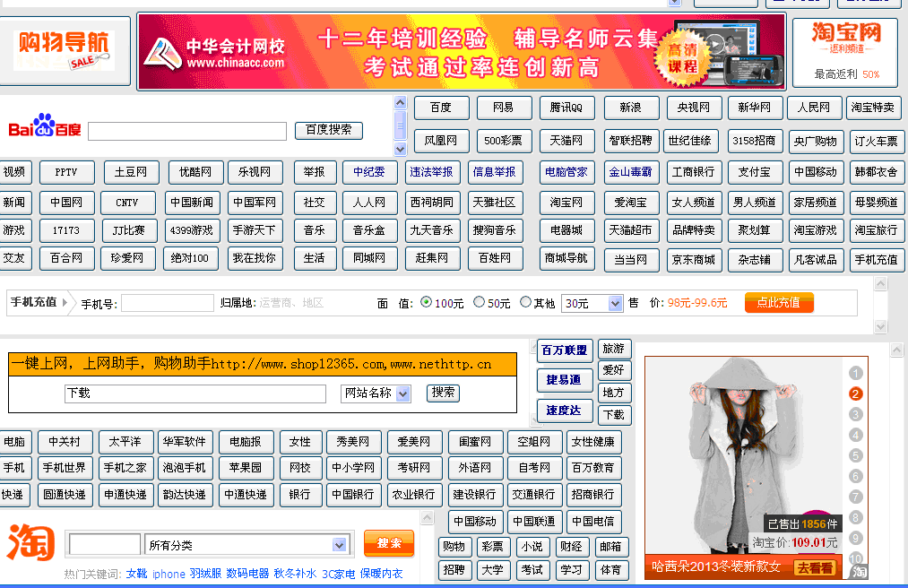
Task: Open the 网站名称 dropdown
Action: (x=377, y=393)
